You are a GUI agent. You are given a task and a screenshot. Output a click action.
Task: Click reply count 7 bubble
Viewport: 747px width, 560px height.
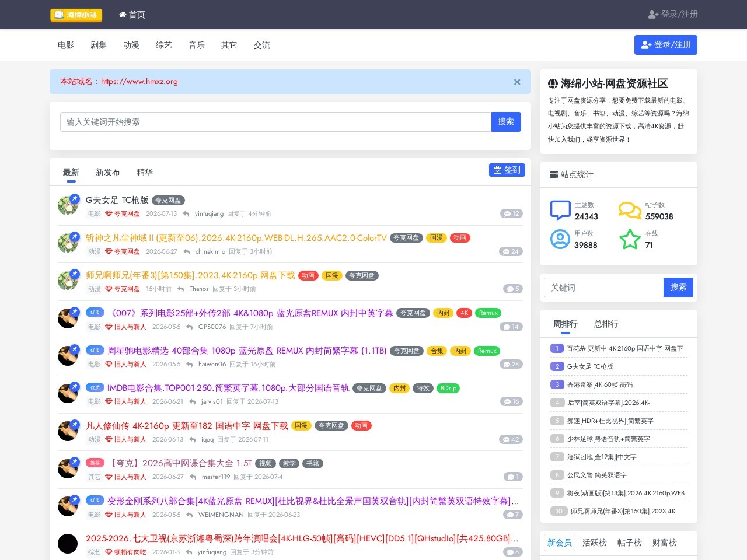(x=513, y=514)
